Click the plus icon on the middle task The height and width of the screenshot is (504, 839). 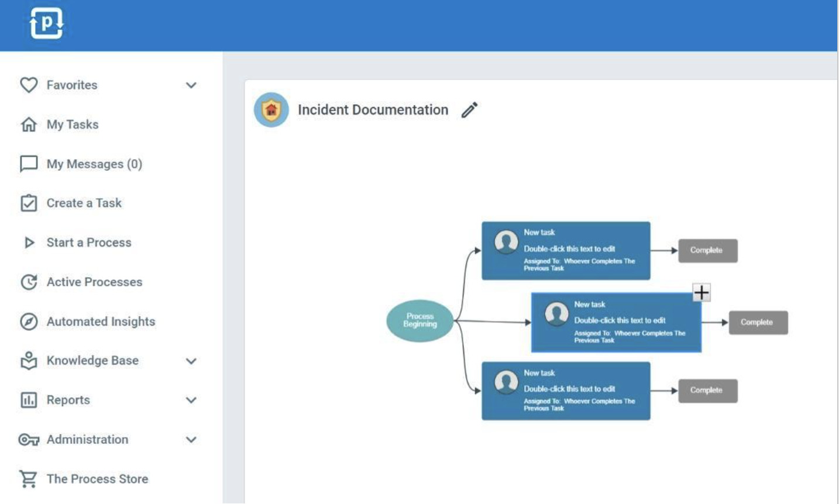(x=702, y=292)
